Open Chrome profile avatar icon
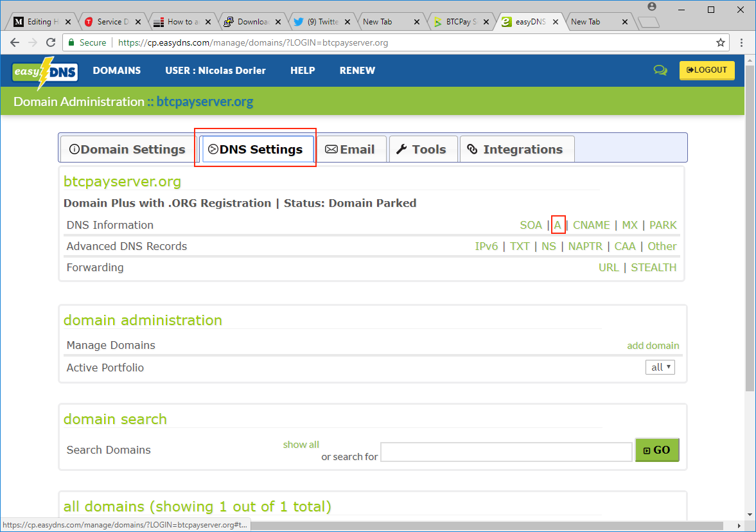 click(x=652, y=6)
